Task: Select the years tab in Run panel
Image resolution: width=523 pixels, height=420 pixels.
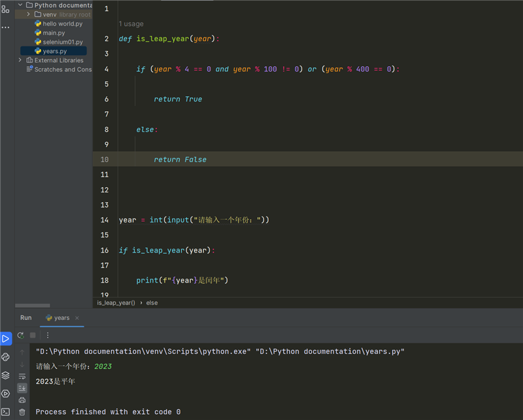Action: click(58, 318)
